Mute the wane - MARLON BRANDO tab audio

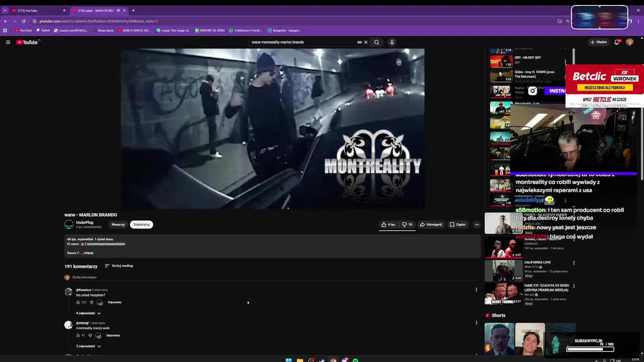(118, 11)
